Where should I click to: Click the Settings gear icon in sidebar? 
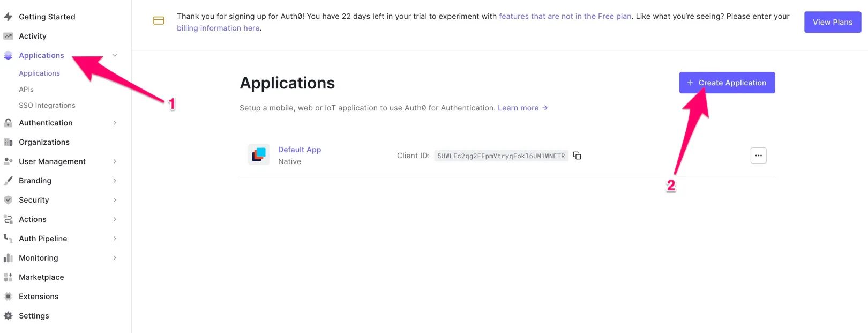coord(8,316)
